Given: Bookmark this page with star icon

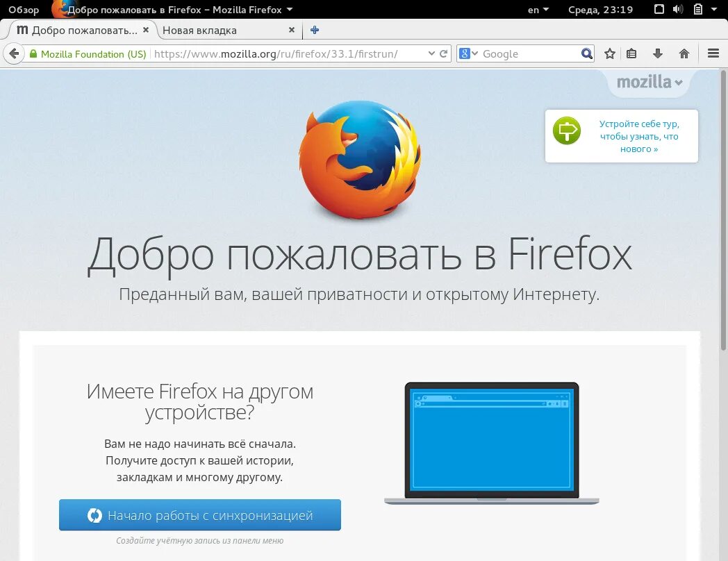Looking at the screenshot, I should click(610, 54).
